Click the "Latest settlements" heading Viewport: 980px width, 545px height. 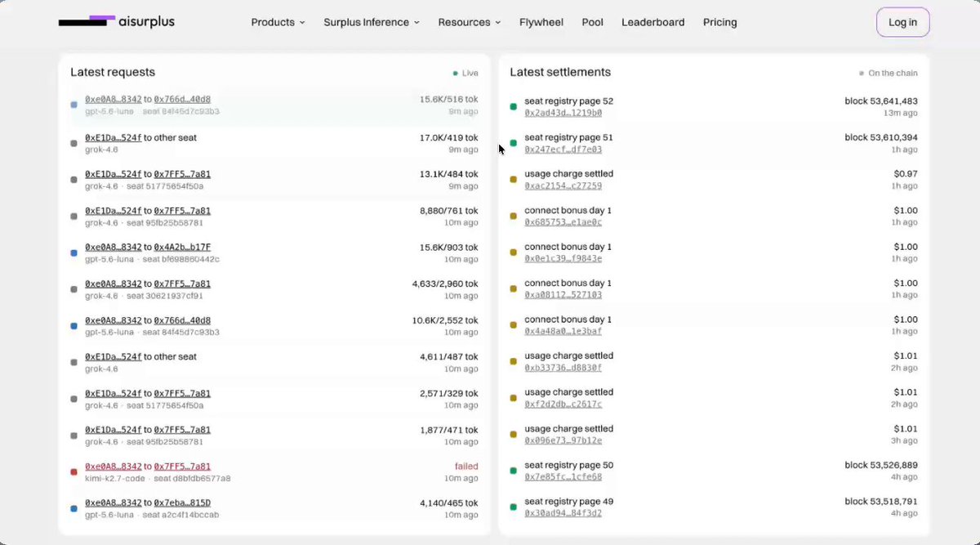(x=560, y=72)
